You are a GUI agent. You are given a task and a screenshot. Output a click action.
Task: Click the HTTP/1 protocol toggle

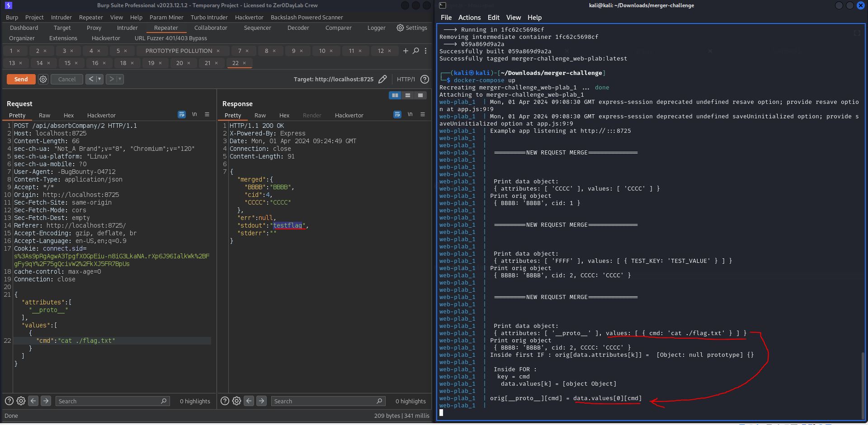[406, 79]
